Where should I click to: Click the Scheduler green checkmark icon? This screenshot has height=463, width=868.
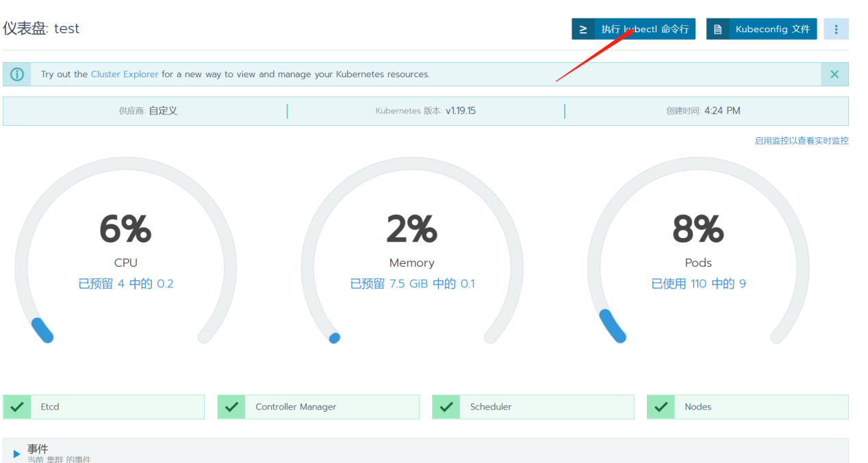pyautogui.click(x=446, y=407)
